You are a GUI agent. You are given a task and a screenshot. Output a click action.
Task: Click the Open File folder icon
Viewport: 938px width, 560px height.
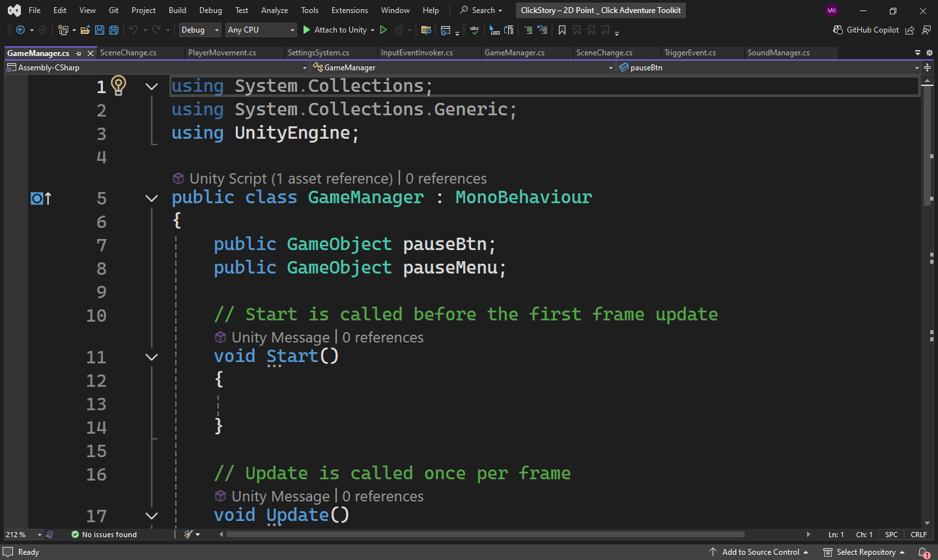[85, 30]
